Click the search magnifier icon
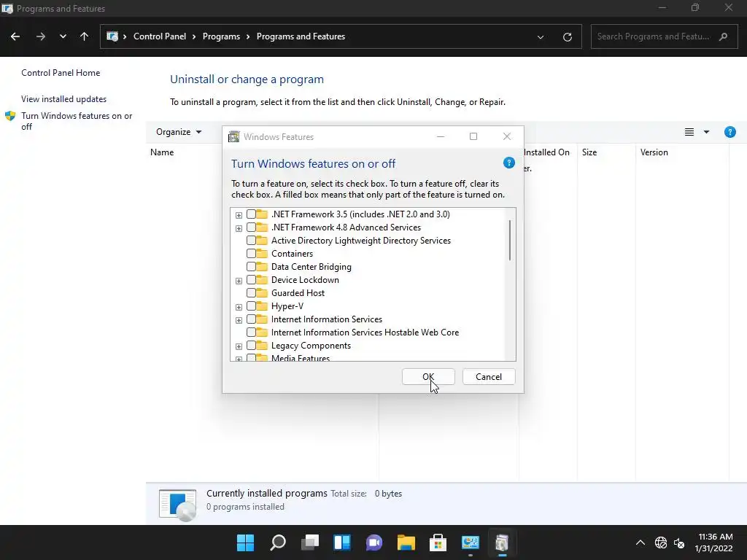 (723, 36)
